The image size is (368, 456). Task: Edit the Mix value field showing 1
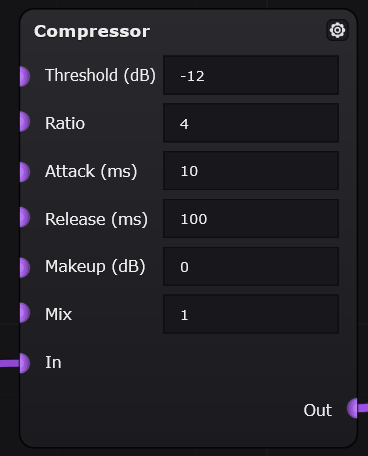251,314
